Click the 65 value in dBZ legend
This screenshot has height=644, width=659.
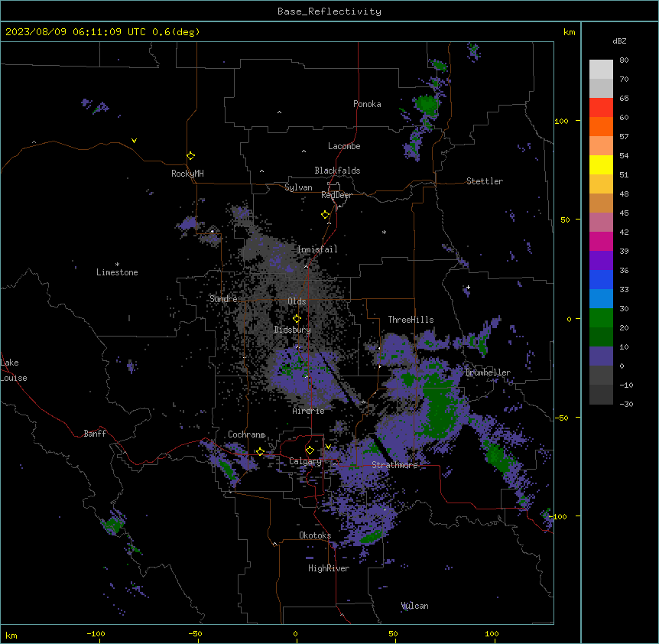[x=624, y=99]
